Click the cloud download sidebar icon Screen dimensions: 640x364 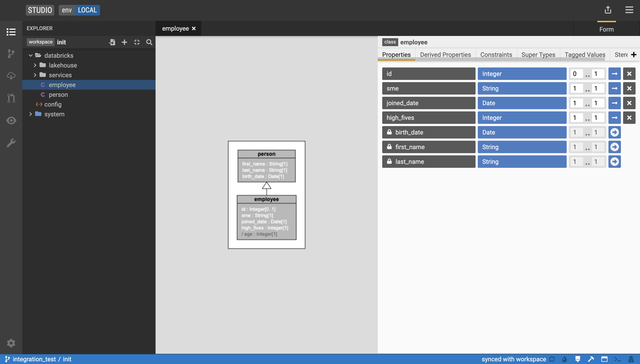(11, 76)
